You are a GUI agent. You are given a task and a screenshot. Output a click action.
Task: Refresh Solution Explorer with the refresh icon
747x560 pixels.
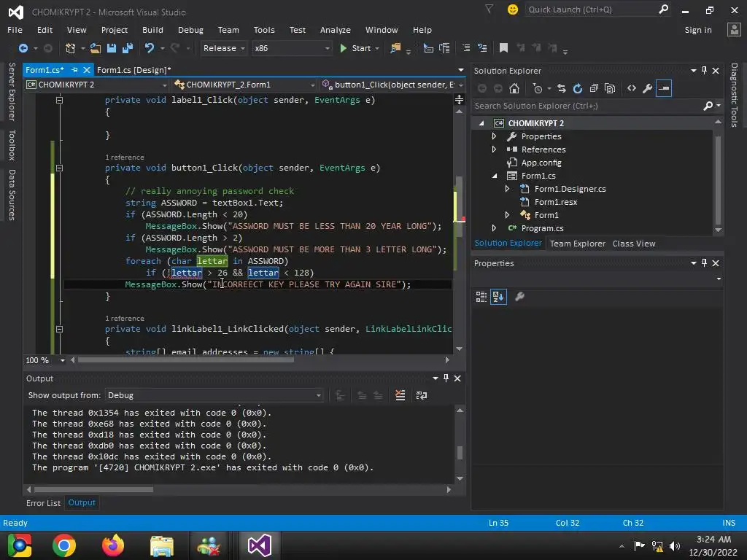[x=578, y=88]
